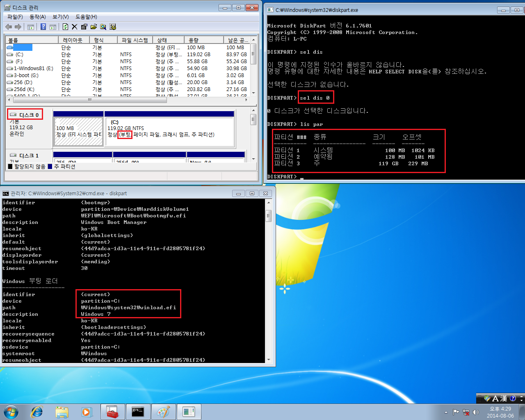Click Forward arrow in Disk Management toolbar
Screen dimensions: 525x420
(18, 27)
